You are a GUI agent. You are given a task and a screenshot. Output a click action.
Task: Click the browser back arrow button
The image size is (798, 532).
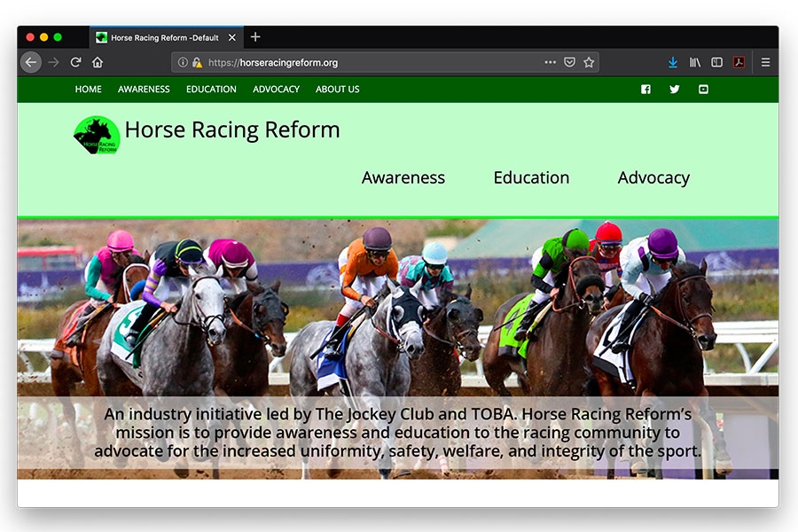tap(31, 62)
